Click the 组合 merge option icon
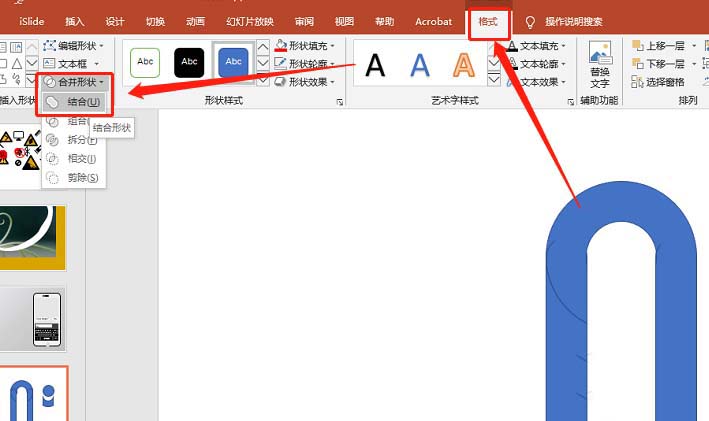The height and width of the screenshot is (421, 709). [52, 122]
